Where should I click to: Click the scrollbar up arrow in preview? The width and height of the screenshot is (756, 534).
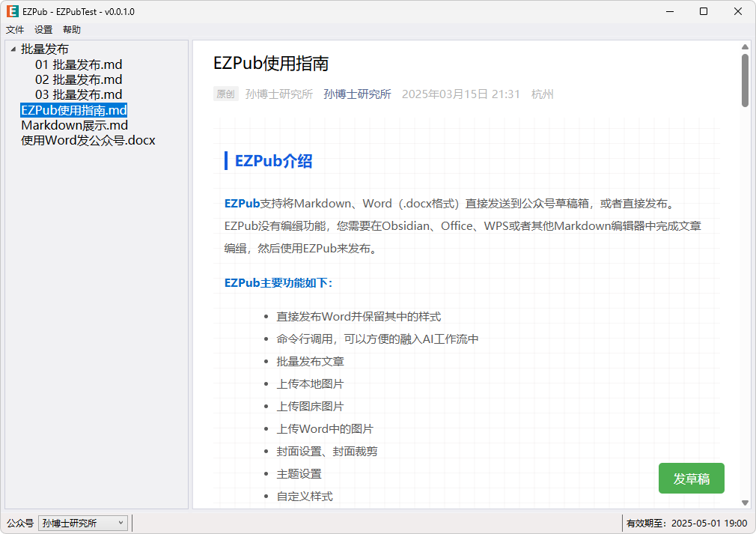(745, 46)
